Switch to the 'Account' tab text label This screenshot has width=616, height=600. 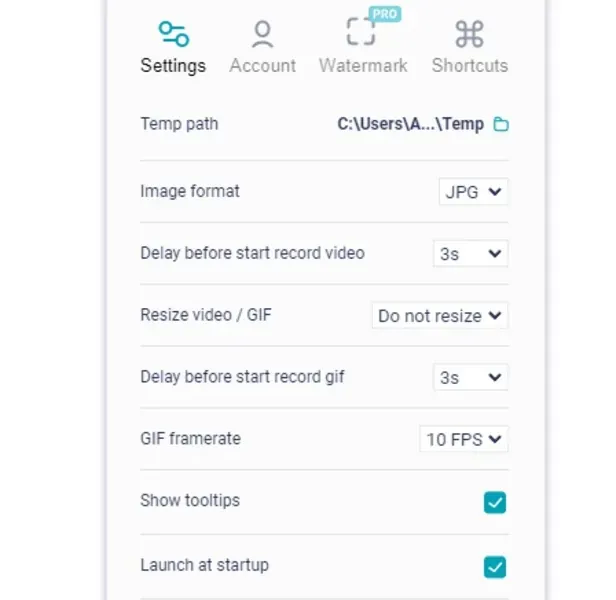(x=262, y=66)
